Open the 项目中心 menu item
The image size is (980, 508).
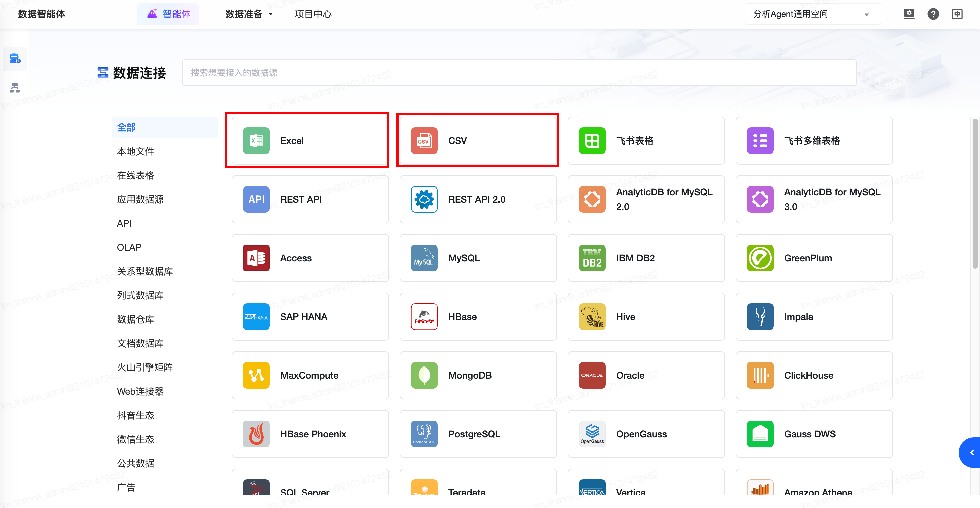(x=313, y=14)
